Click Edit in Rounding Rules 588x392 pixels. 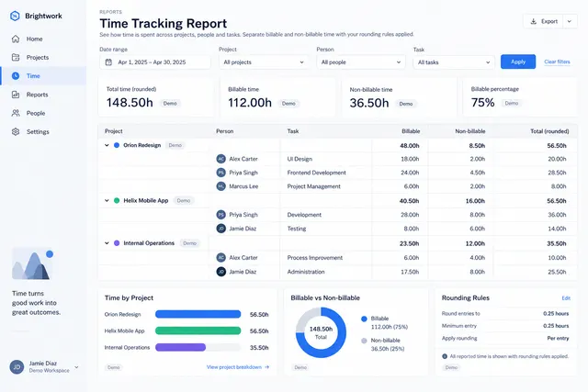[x=566, y=298]
